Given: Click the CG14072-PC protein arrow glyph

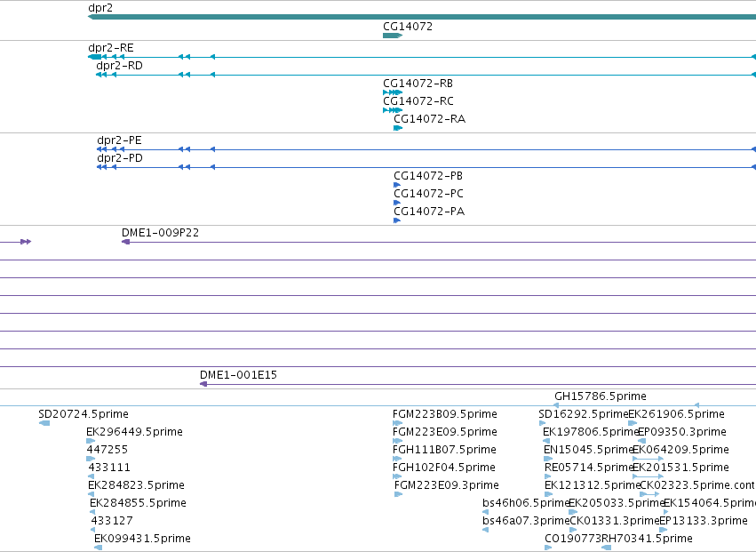Looking at the screenshot, I should point(397,203).
